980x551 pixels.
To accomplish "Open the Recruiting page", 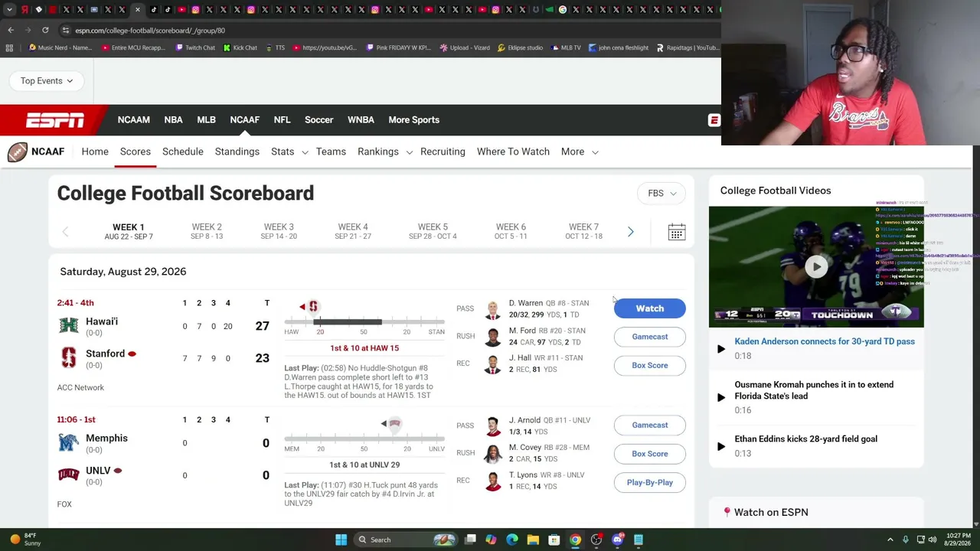I will [x=443, y=152].
